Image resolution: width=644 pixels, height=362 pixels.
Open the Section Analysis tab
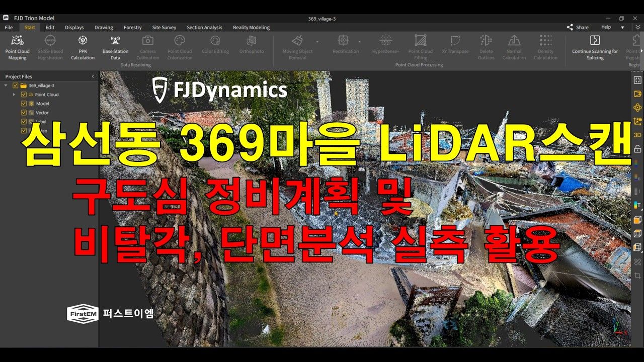point(204,27)
